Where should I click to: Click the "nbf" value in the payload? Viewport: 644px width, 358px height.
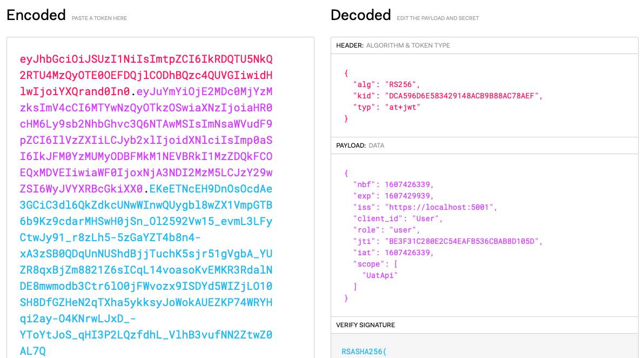click(x=407, y=184)
